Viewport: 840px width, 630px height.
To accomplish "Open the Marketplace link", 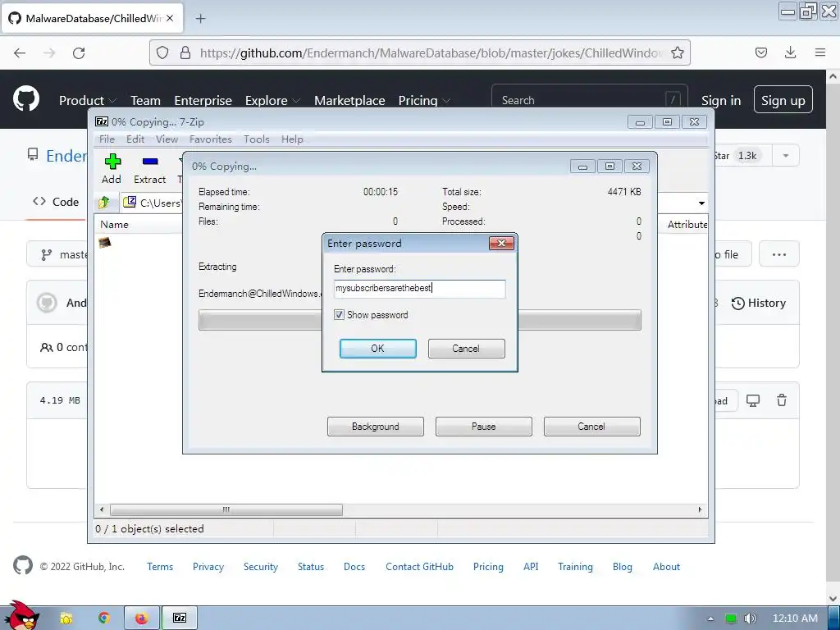I will [349, 100].
